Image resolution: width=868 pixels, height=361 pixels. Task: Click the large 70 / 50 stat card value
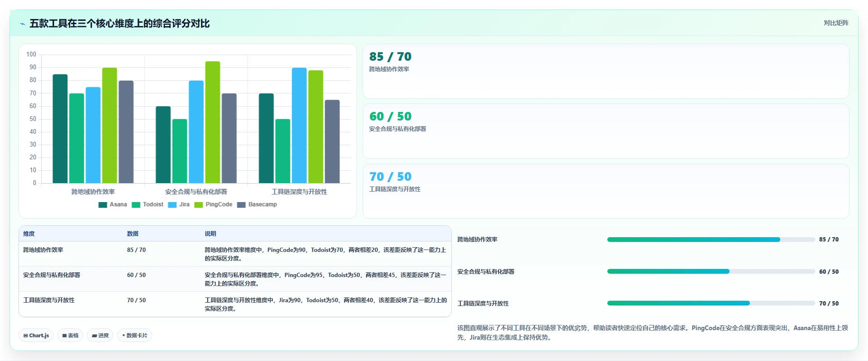[390, 177]
